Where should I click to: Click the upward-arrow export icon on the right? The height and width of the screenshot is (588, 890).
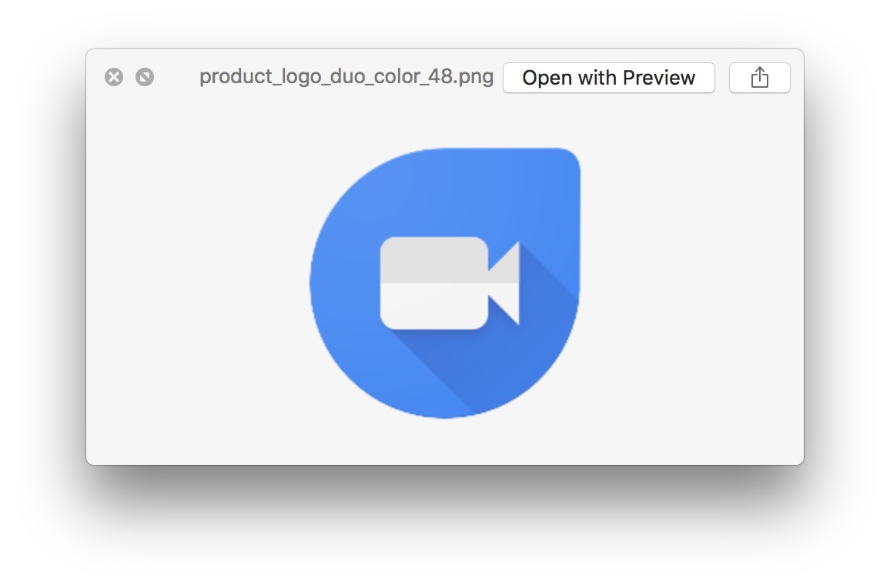759,77
